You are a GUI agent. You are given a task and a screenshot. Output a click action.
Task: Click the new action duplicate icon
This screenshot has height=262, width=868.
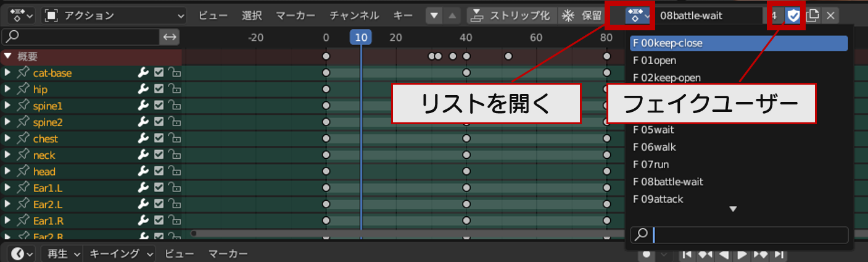point(812,15)
